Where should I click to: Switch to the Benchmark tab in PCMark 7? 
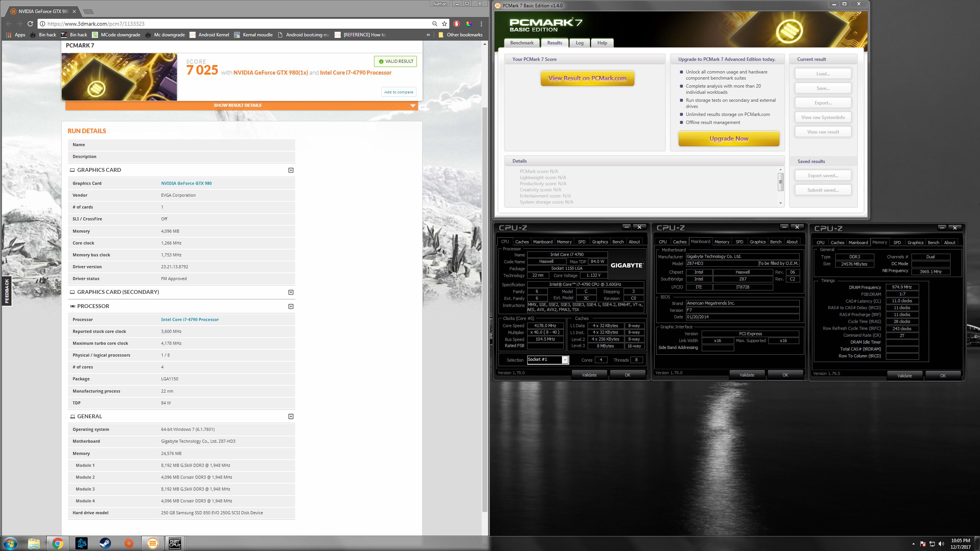pyautogui.click(x=522, y=43)
